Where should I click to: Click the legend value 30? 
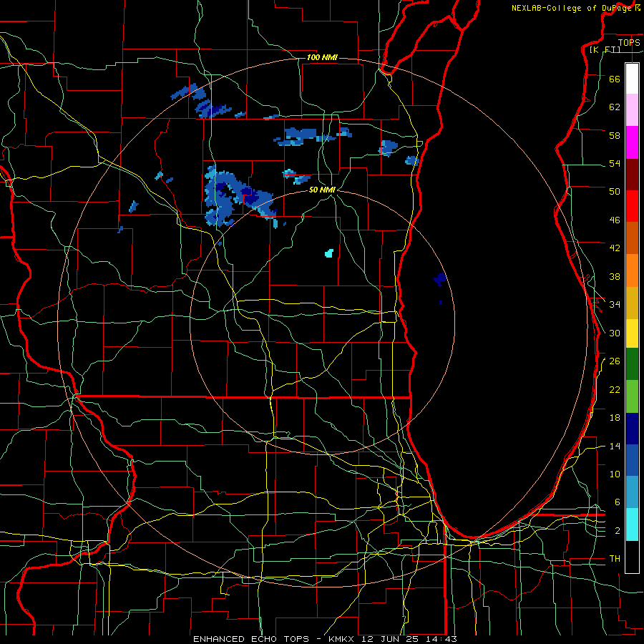click(x=615, y=333)
